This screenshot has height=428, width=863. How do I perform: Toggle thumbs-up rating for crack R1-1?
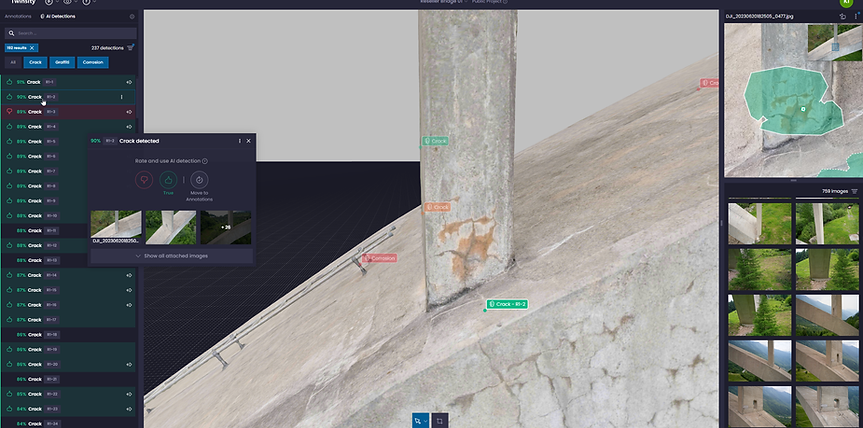pos(9,82)
